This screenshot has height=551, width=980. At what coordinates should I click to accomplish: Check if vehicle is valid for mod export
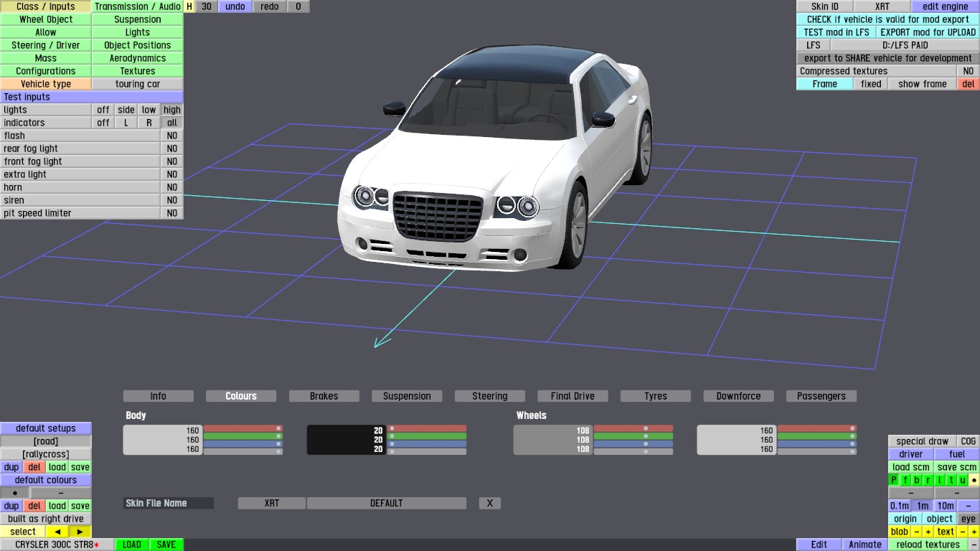(x=888, y=19)
